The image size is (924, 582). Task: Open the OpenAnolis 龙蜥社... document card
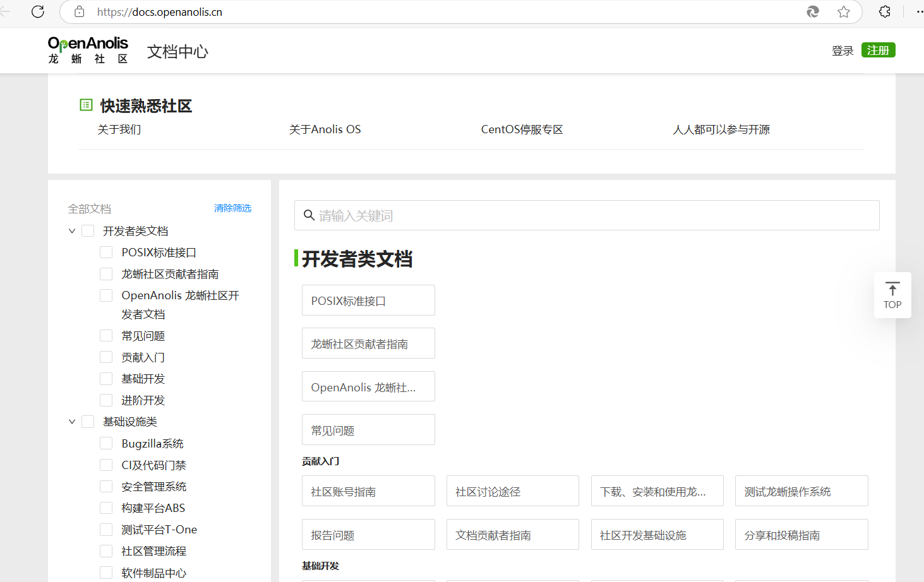[x=368, y=386]
